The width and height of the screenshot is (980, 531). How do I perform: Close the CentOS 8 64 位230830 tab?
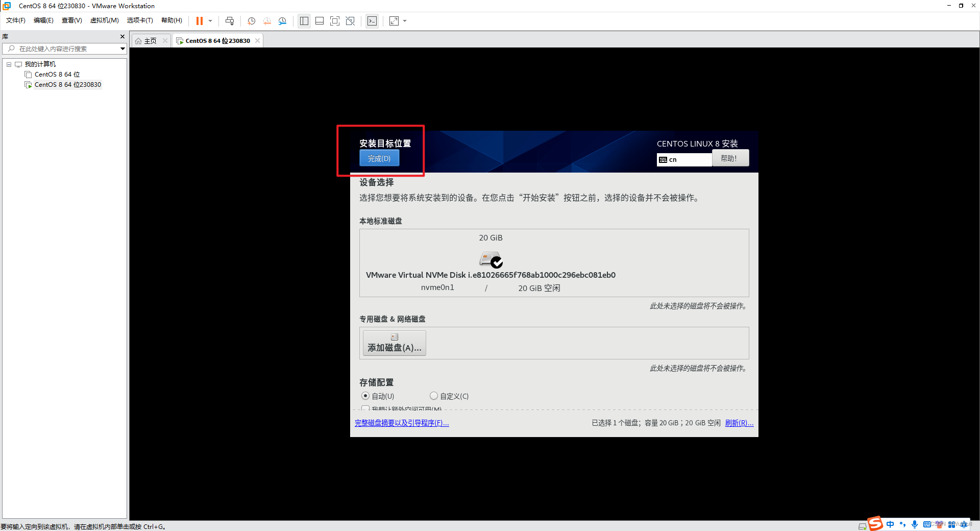(x=258, y=41)
